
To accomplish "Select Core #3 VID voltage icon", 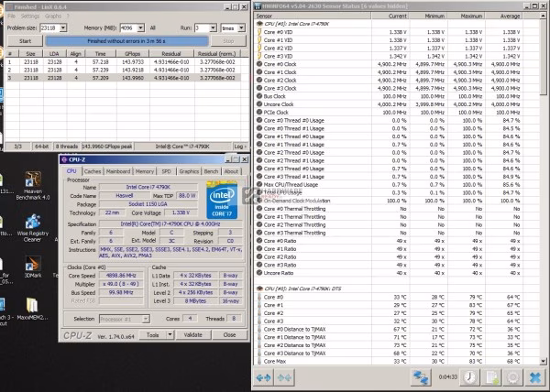I will (259, 56).
